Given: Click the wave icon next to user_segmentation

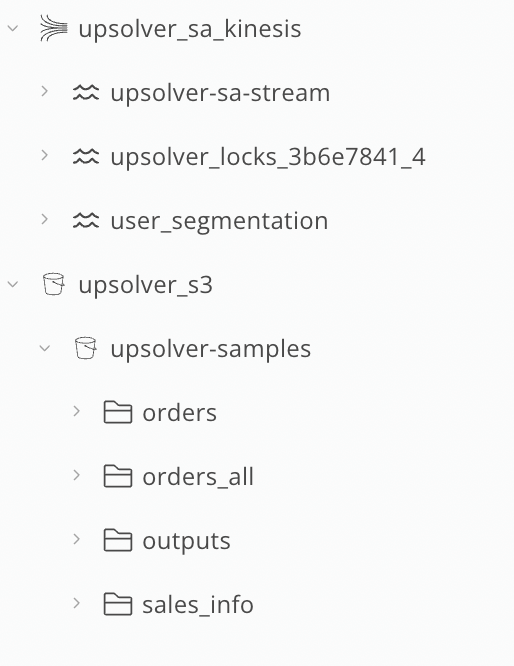Looking at the screenshot, I should [x=86, y=220].
